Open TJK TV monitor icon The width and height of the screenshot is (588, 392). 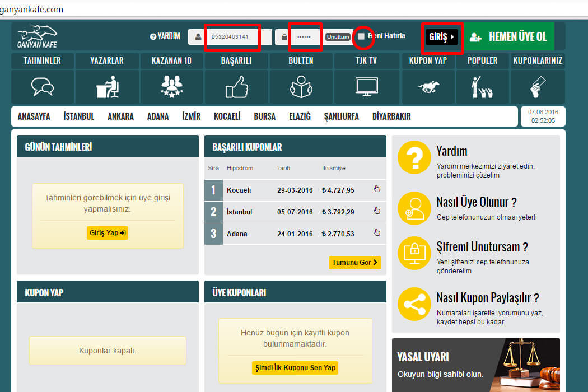366,87
